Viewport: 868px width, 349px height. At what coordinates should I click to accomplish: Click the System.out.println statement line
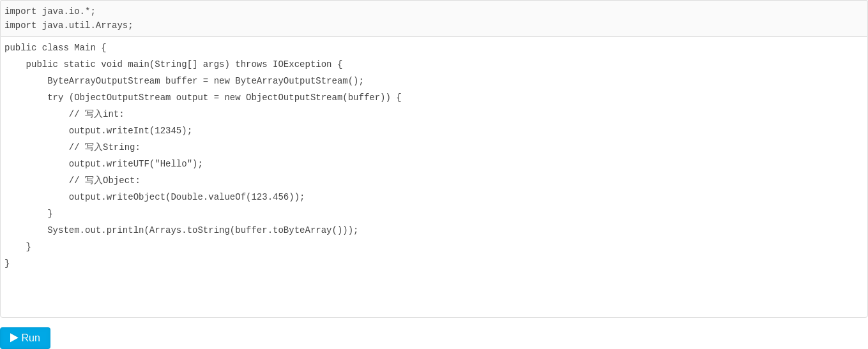click(x=203, y=230)
